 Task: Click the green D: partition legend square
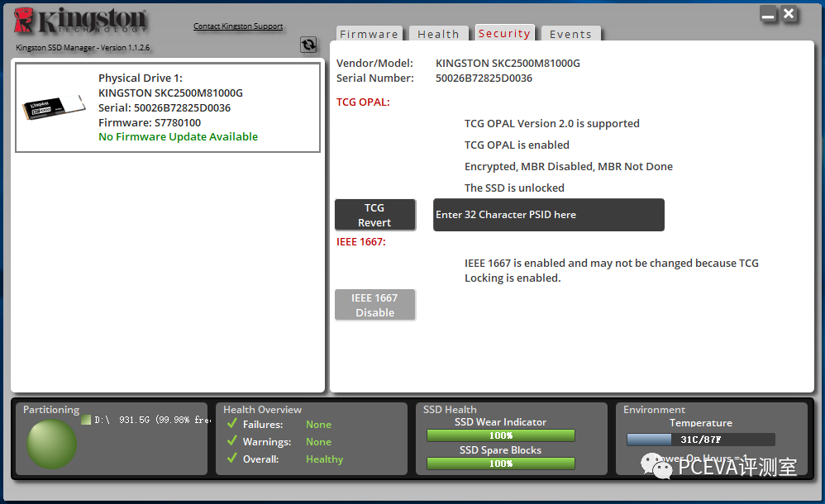pyautogui.click(x=86, y=420)
